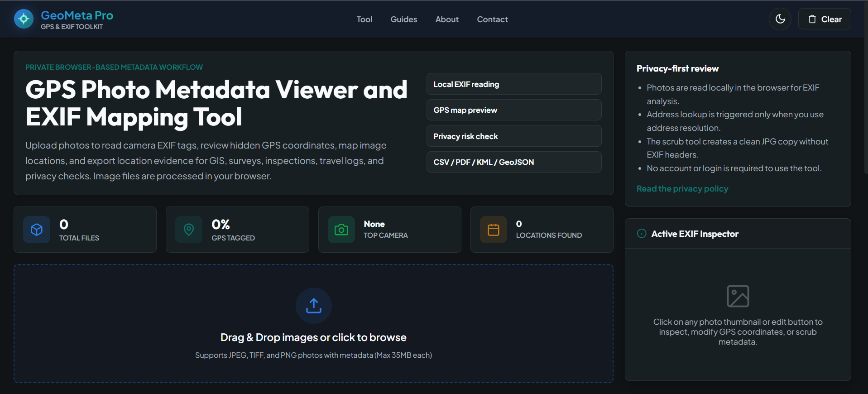This screenshot has width=868, height=394.
Task: Click the orange calendar Locations Found icon
Action: click(x=494, y=230)
